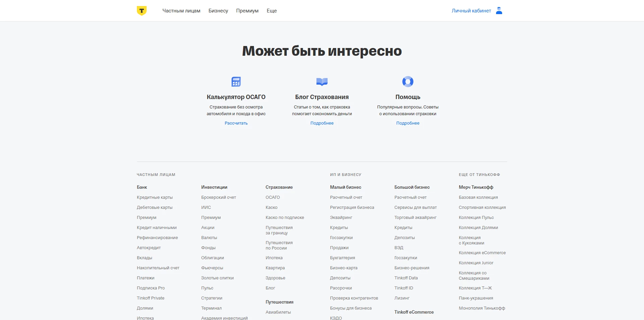Click the user profile avatar icon
Viewport: 644px width, 320px height.
[499, 11]
